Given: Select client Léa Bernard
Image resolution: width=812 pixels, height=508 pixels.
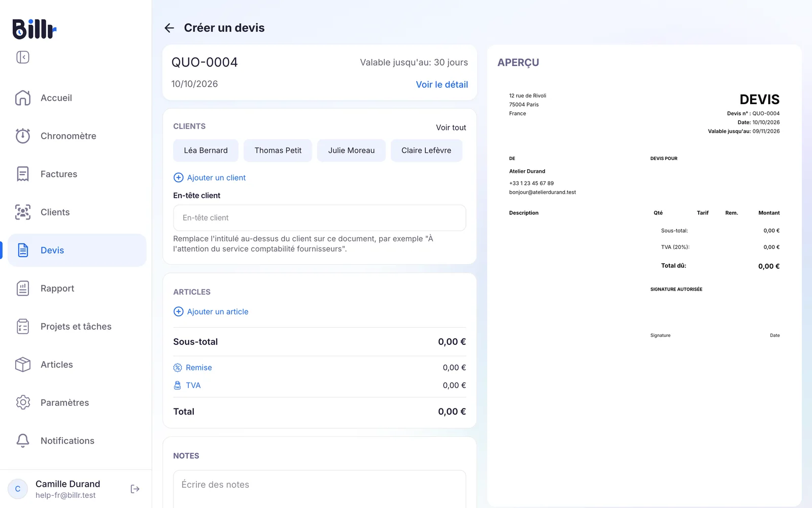Looking at the screenshot, I should coord(206,150).
